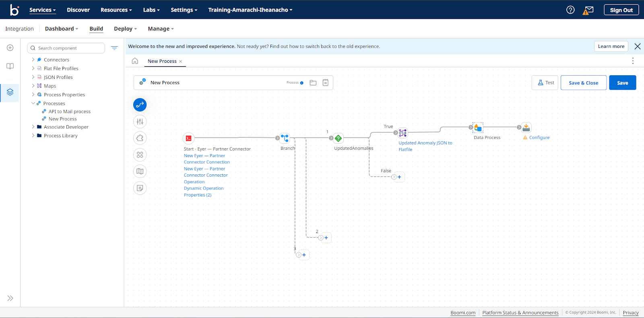The width and height of the screenshot is (644, 318).
Task: Add a shape on branch path 2
Action: pyautogui.click(x=326, y=238)
